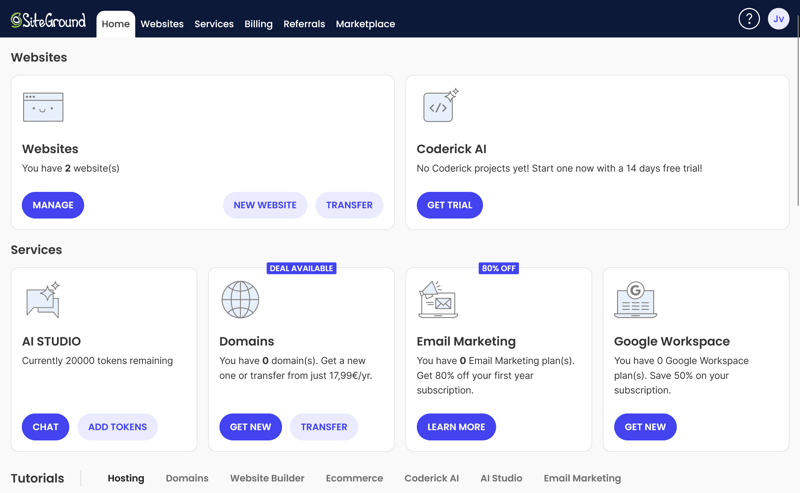Click the Tutorials section heading

[38, 478]
